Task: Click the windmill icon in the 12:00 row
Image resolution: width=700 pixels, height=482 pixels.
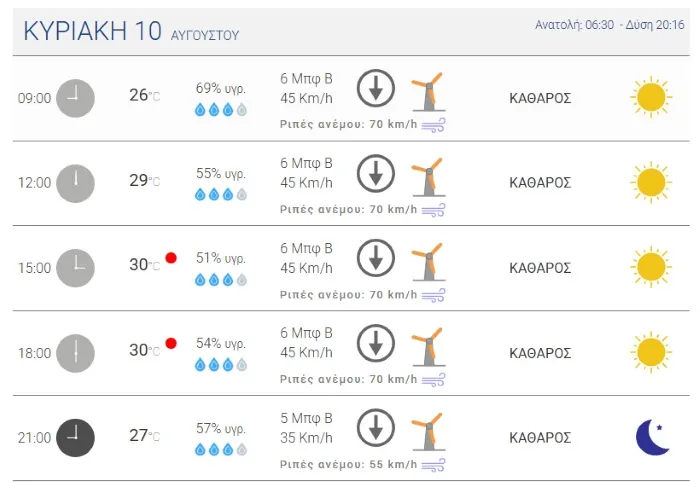Action: (428, 176)
